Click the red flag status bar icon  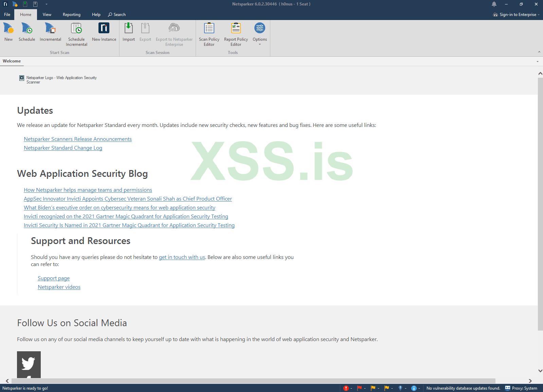pos(360,388)
